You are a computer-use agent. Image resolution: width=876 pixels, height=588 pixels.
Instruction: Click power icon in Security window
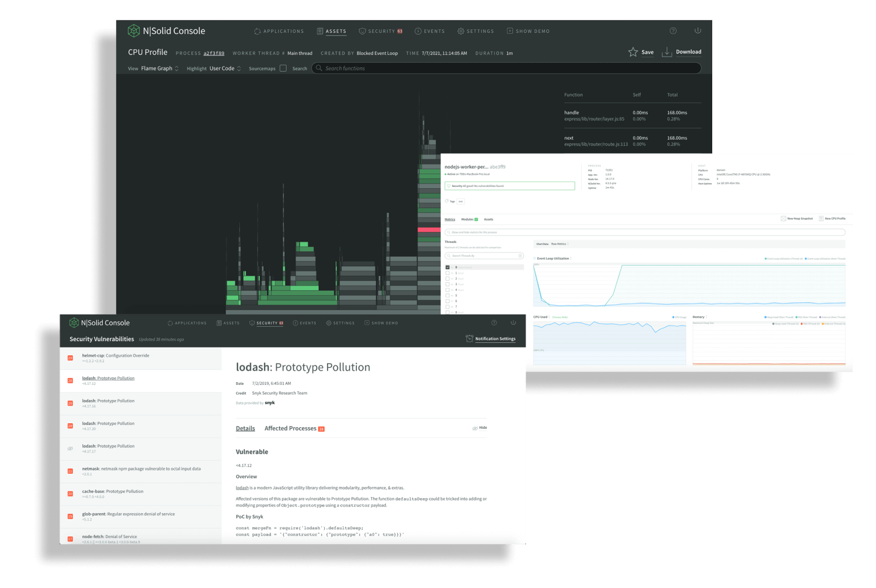coord(513,322)
